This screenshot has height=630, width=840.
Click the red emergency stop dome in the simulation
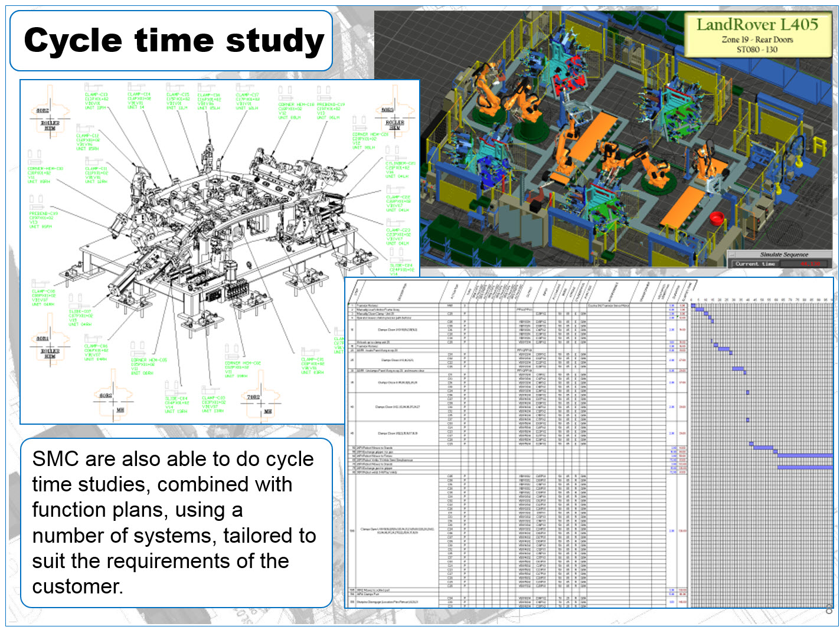tap(716, 218)
